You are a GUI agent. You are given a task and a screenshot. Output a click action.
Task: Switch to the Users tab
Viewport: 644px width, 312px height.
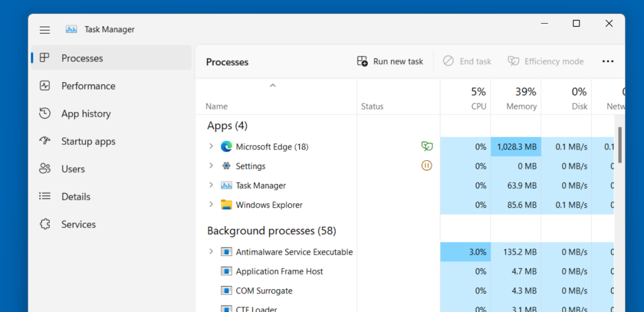click(x=111, y=169)
